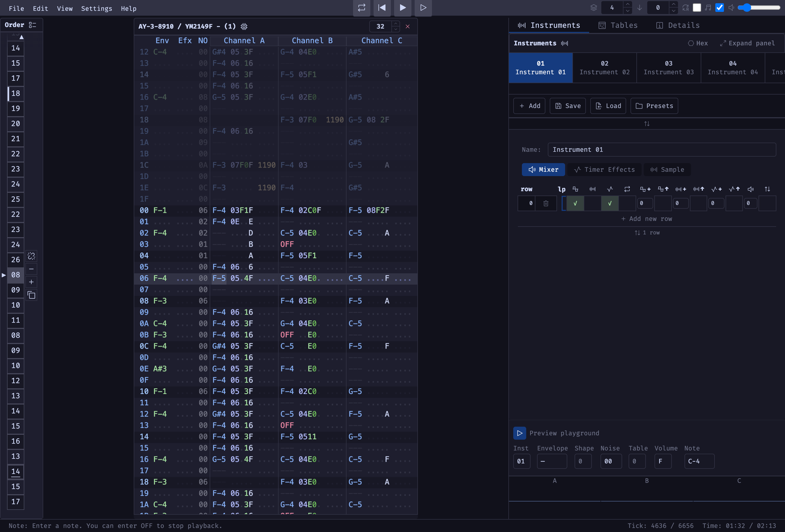This screenshot has height=532, width=785.
Task: Click the Load instrument button
Action: [608, 106]
